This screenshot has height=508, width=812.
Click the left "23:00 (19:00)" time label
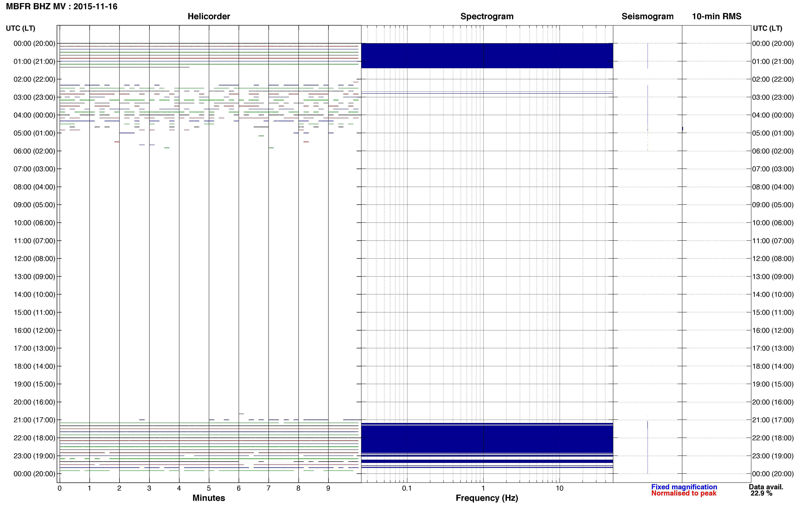point(34,456)
